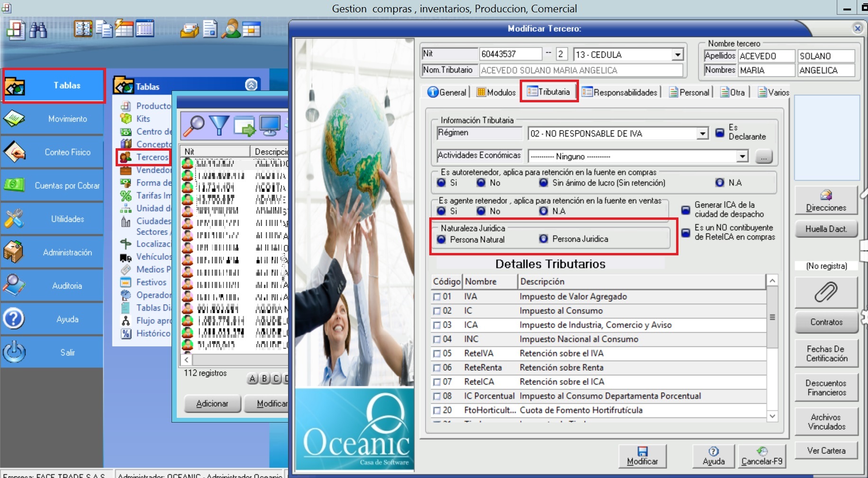868x478 pixels.
Task: Switch to the Responsabilidades tab
Action: pos(620,92)
